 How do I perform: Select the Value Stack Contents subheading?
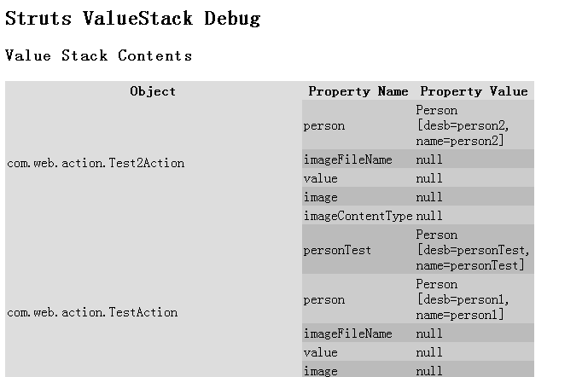[99, 55]
